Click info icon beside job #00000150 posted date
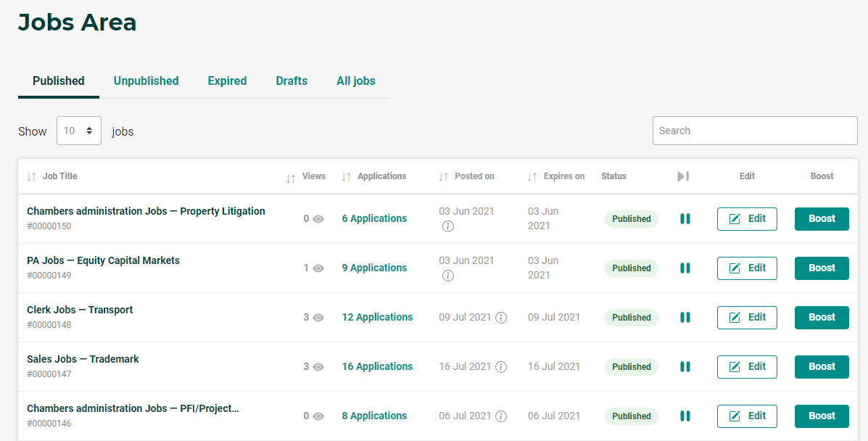The height and width of the screenshot is (441, 868). point(448,226)
